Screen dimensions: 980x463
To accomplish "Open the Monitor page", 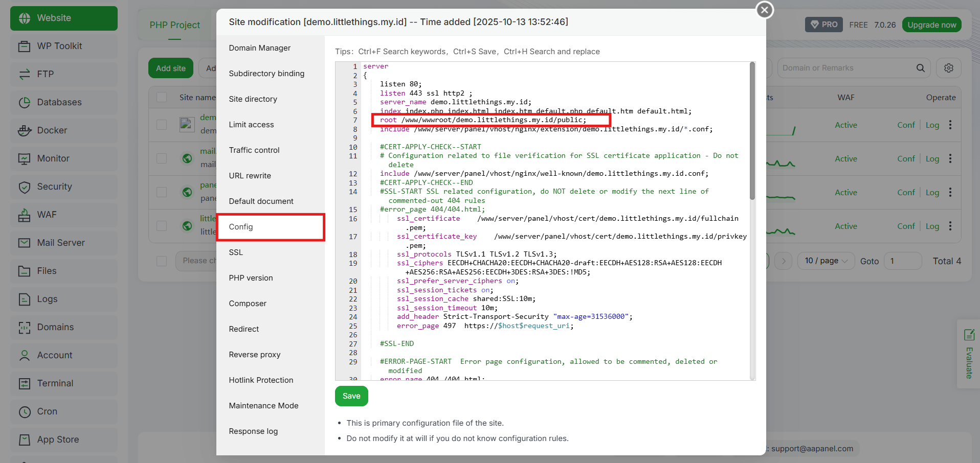I will coord(64,158).
